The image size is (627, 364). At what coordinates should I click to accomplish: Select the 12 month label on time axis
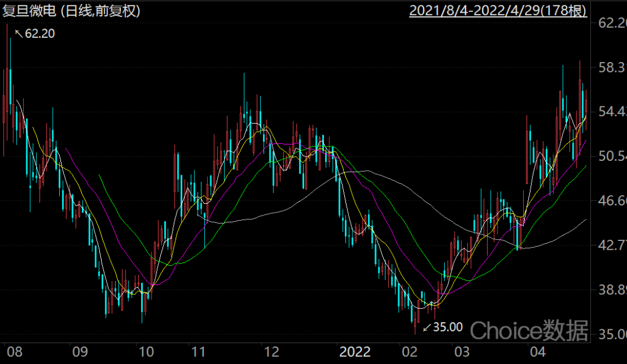pyautogui.click(x=271, y=352)
